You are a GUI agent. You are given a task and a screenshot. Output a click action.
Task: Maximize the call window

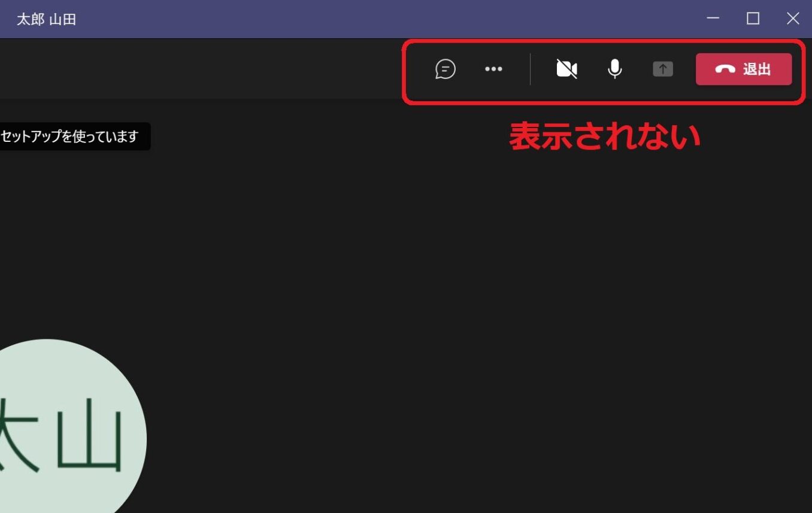click(x=753, y=19)
